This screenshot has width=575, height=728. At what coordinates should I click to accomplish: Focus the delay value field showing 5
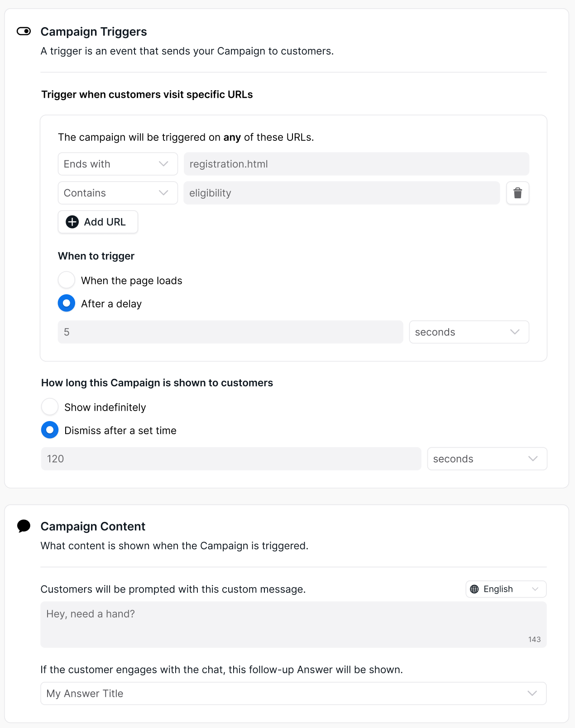point(230,332)
